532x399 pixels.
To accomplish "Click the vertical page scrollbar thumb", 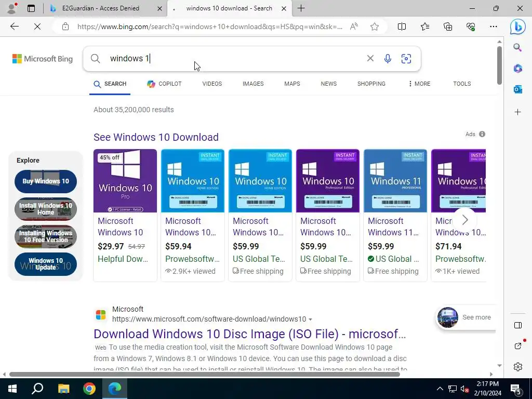I will coord(499,65).
